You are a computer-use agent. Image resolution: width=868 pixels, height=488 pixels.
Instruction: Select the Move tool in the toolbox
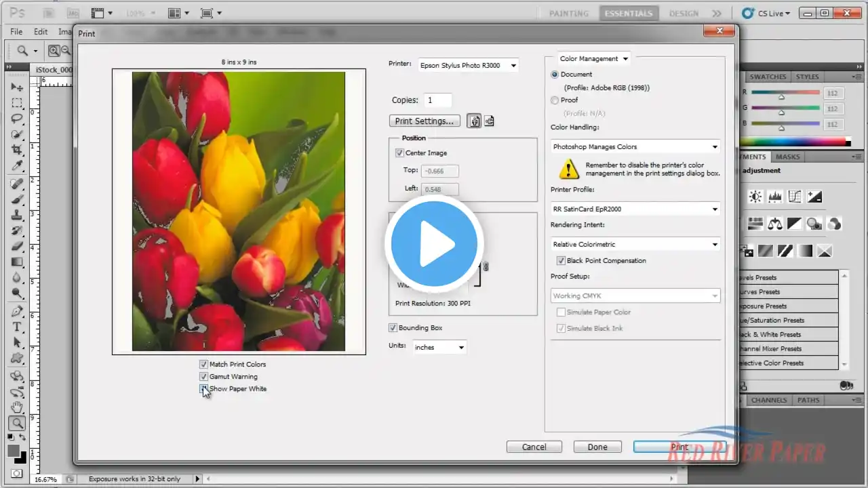point(17,87)
